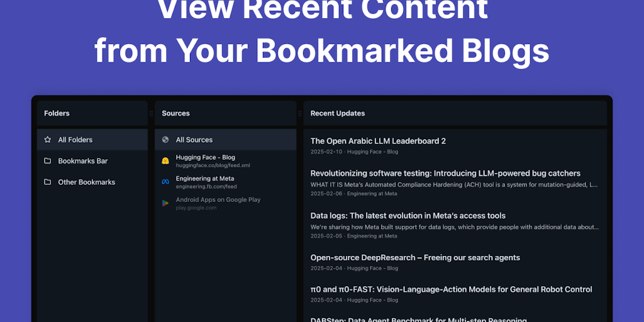The width and height of the screenshot is (644, 322).
Task: Open the Bookmarks Bar folder
Action: pyautogui.click(x=92, y=160)
